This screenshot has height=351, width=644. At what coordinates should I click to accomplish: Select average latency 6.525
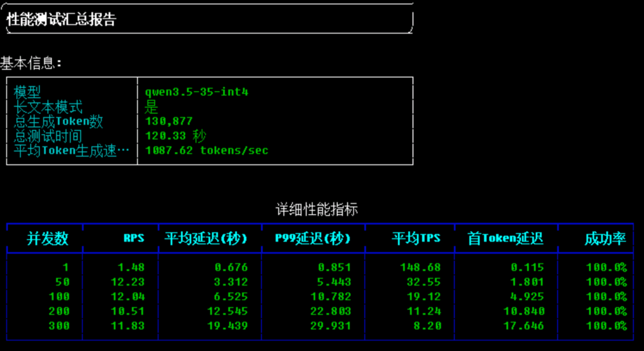coord(231,297)
